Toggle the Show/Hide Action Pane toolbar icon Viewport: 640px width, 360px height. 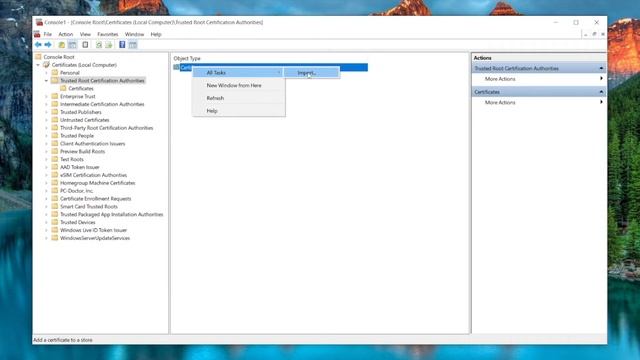coord(133,44)
